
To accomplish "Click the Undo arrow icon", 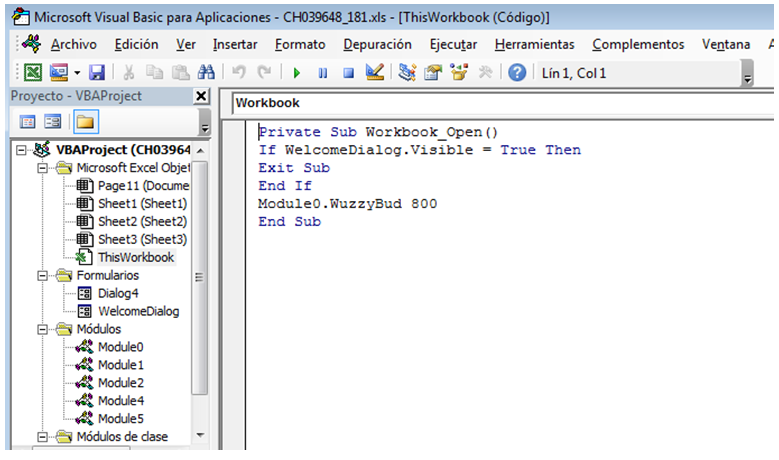I will click(x=239, y=73).
